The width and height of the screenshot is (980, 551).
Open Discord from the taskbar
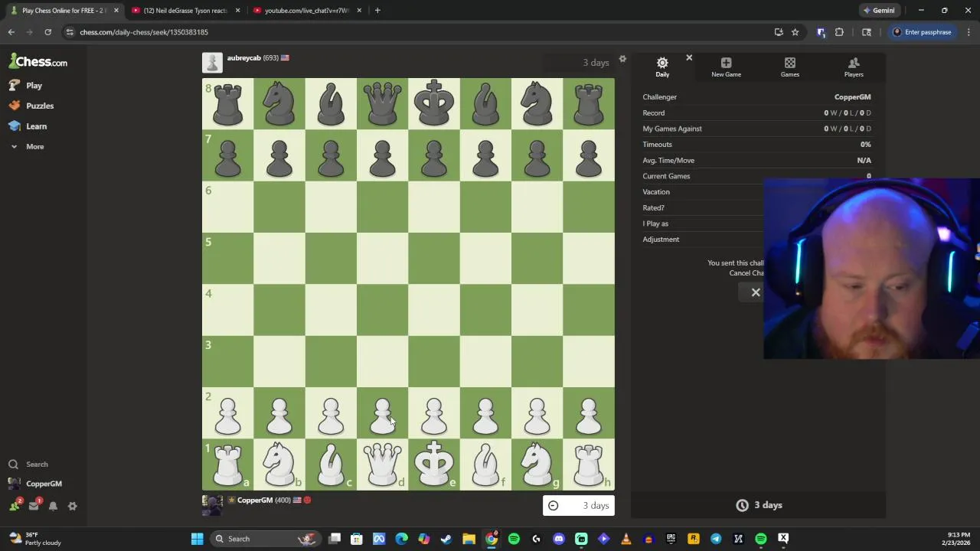point(559,539)
